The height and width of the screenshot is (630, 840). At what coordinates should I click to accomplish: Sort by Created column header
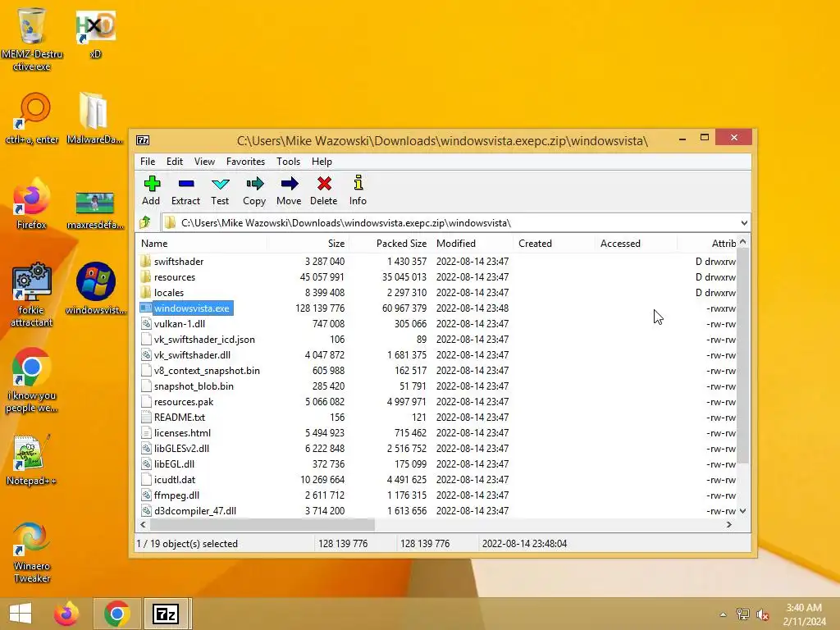pos(554,243)
